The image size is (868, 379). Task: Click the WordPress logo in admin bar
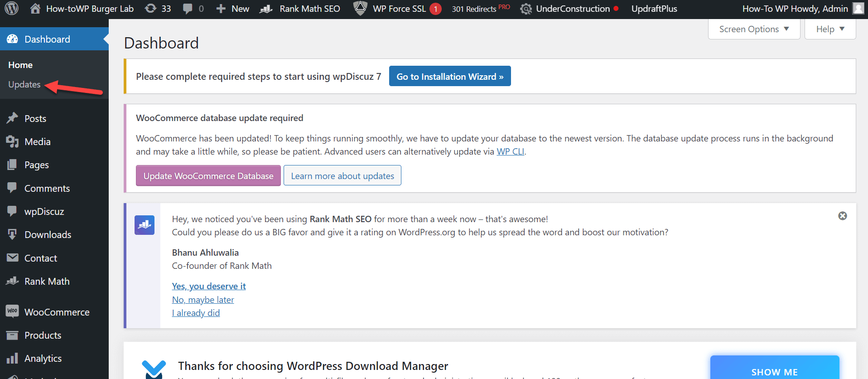pos(11,9)
